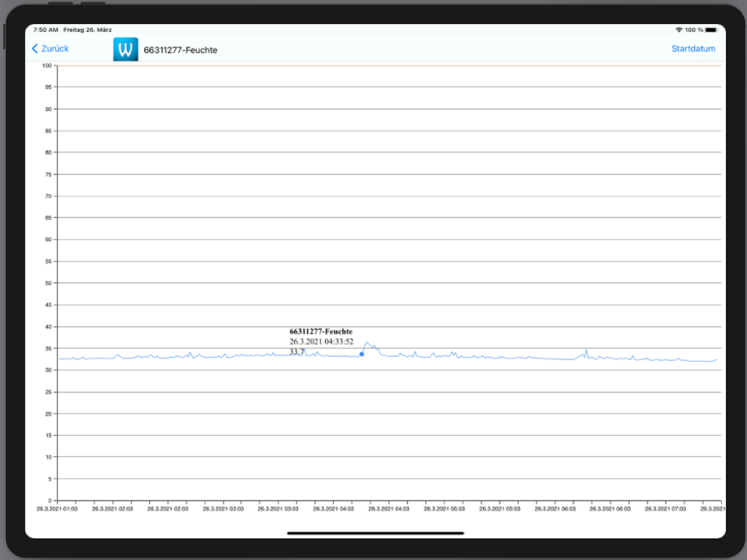The width and height of the screenshot is (747, 560).
Task: Tap the back chevron arrow
Action: pyautogui.click(x=35, y=49)
